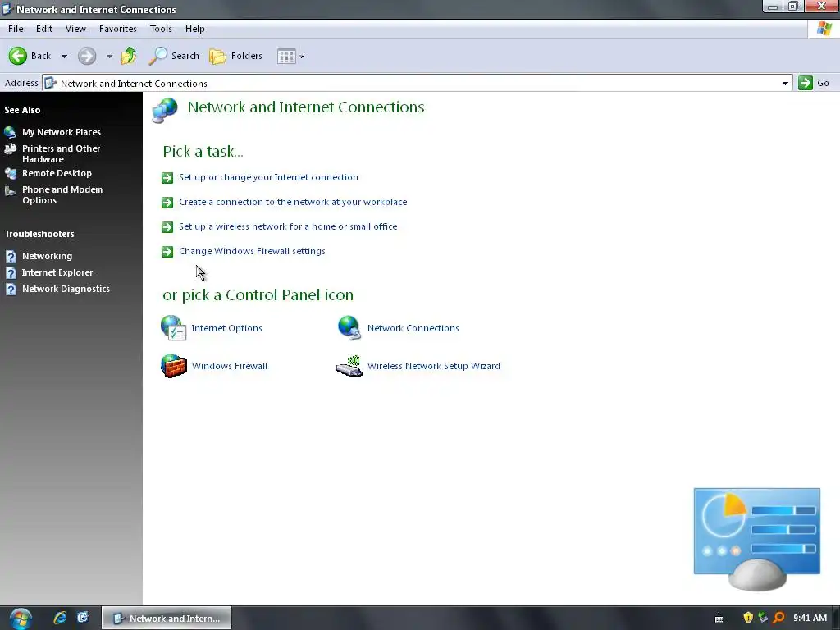Expand the Views dropdown arrow
Screen dimensions: 840x630
tap(302, 57)
